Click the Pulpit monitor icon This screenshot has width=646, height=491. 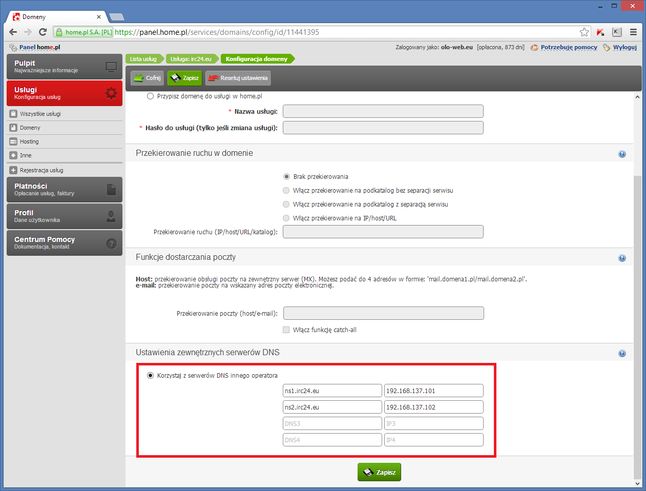coord(111,67)
